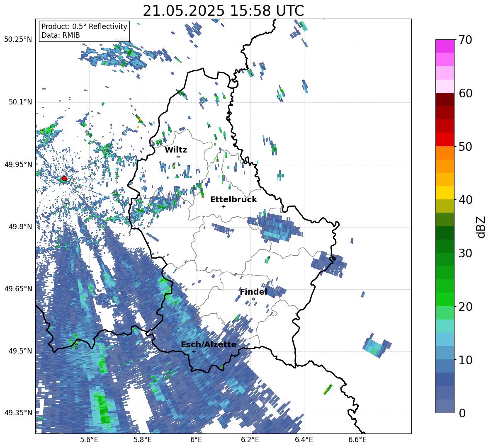This screenshot has height=448, width=491.
Task: Click the colorbar tick value 0
Action: [462, 413]
